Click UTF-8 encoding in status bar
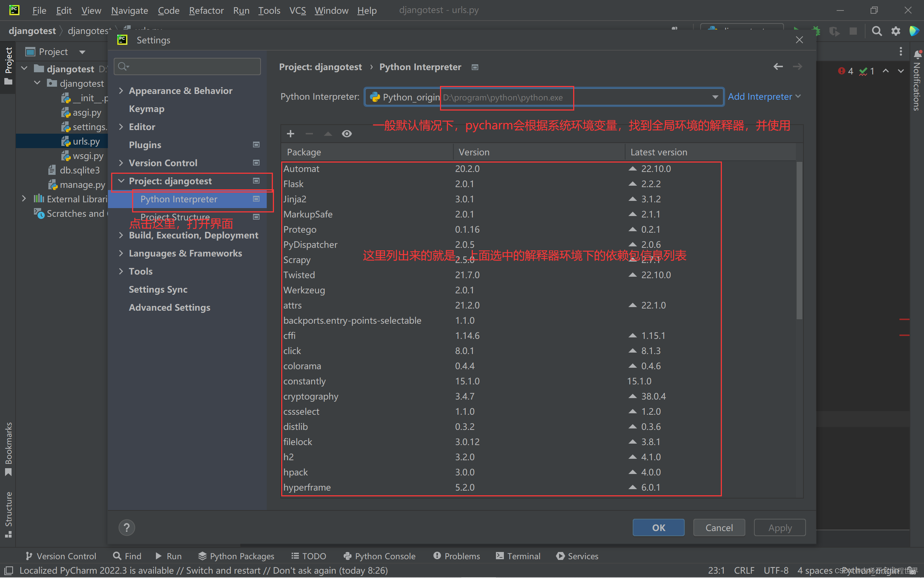This screenshot has width=924, height=578. (776, 570)
